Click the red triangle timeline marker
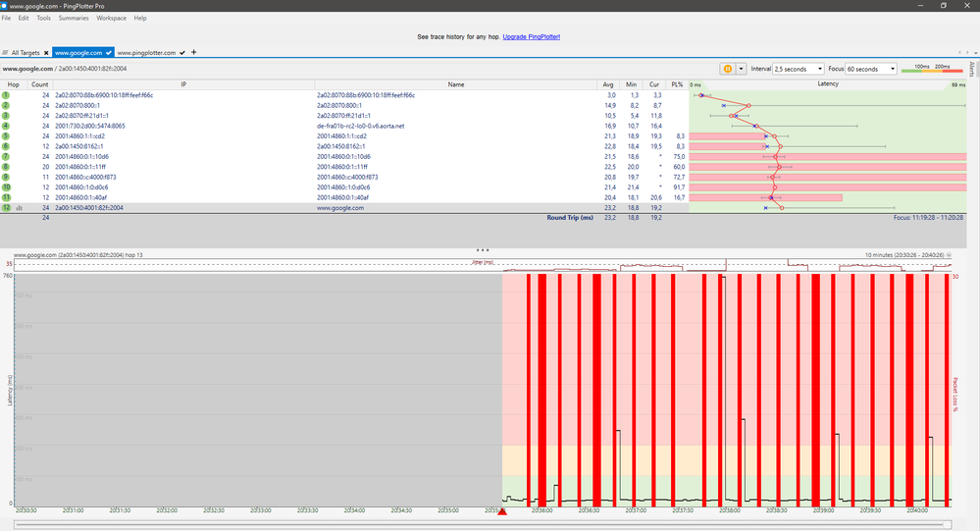Screen dimensions: 980x531 coord(502,510)
